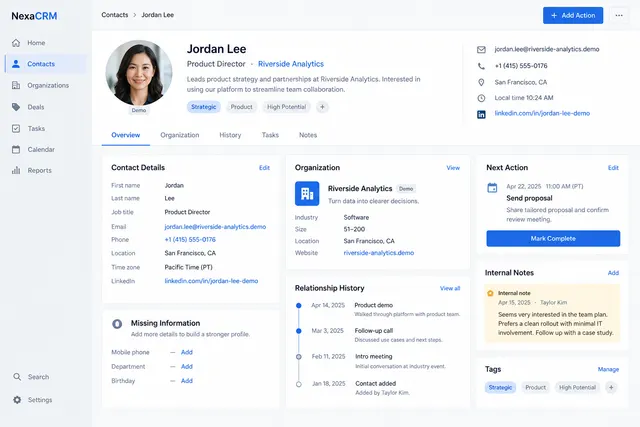The image size is (640, 427).
Task: Click the Home house icon in sidebar
Action: 16,43
